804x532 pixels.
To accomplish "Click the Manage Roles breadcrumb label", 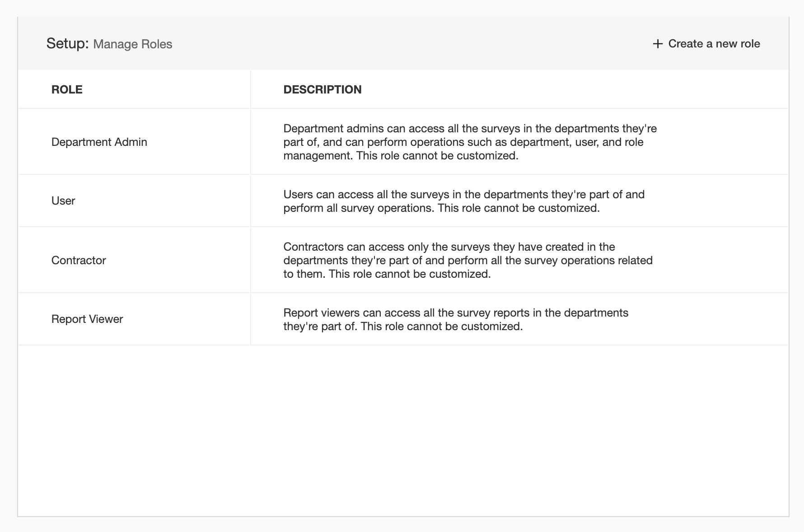I will pyautogui.click(x=133, y=44).
